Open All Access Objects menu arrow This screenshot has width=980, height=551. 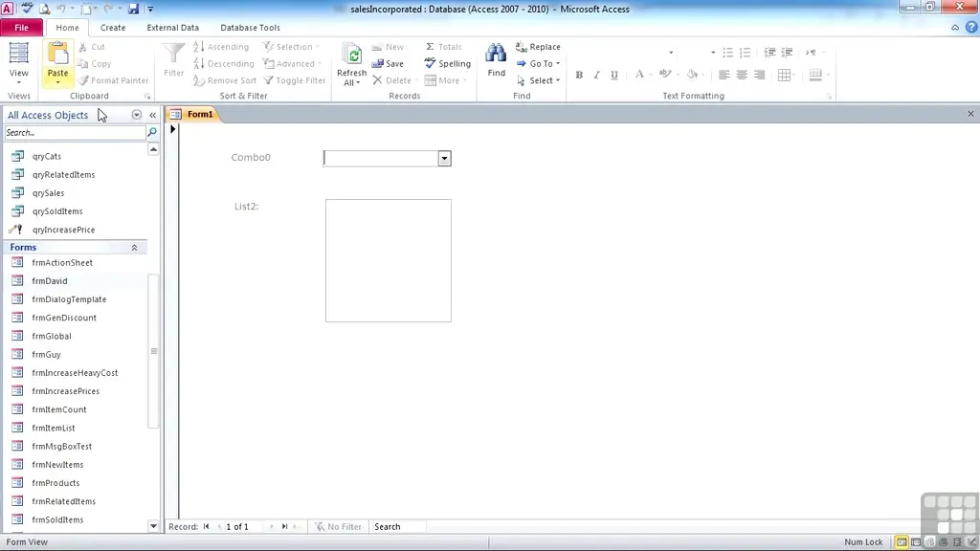pyautogui.click(x=136, y=115)
